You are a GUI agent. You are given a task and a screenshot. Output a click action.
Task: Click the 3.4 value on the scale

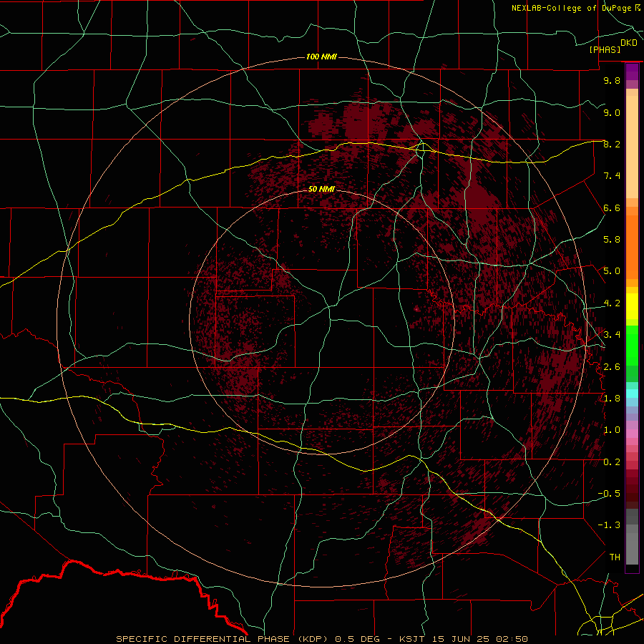click(x=612, y=335)
